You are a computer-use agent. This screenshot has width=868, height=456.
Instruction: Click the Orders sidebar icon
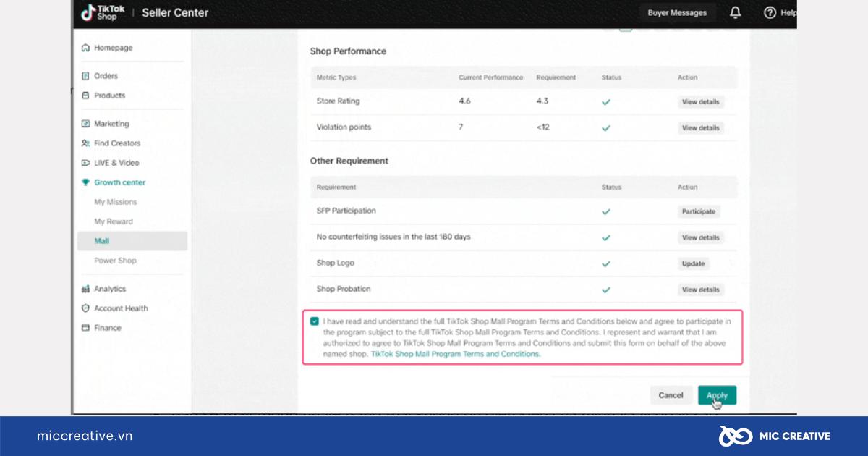pyautogui.click(x=86, y=76)
